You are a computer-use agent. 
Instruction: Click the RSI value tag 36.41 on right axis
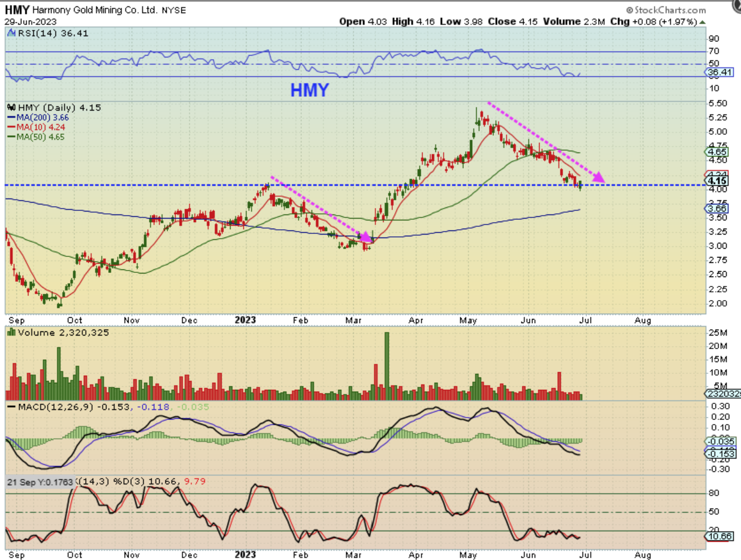point(720,72)
